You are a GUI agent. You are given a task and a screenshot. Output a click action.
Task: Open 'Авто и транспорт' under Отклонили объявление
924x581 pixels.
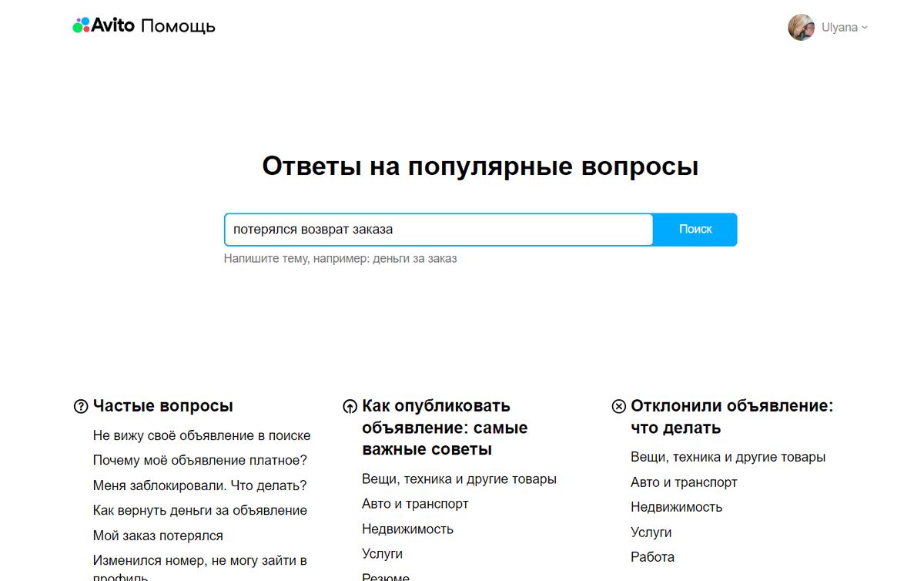click(x=684, y=482)
